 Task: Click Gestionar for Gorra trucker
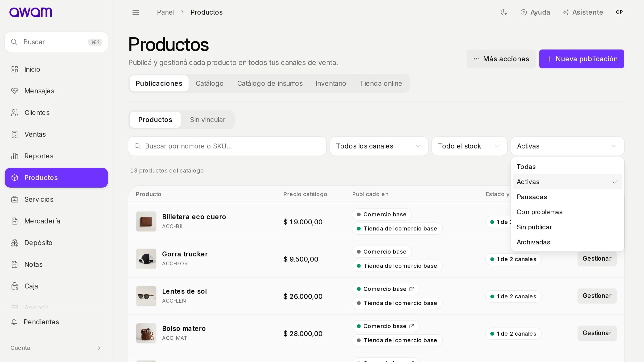click(597, 259)
